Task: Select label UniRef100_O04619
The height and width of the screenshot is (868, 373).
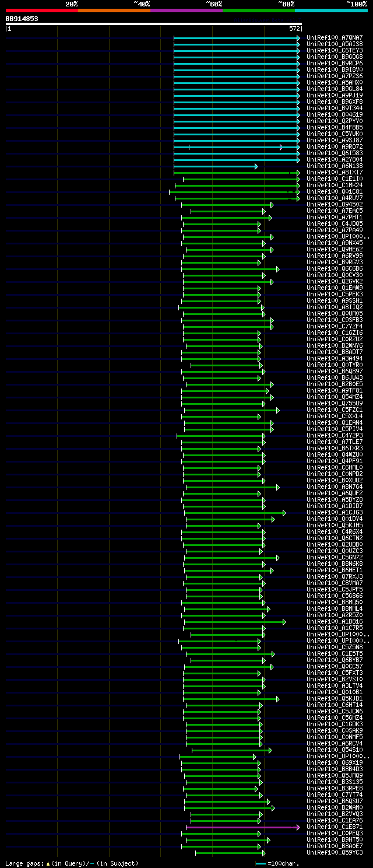Action: (335, 115)
